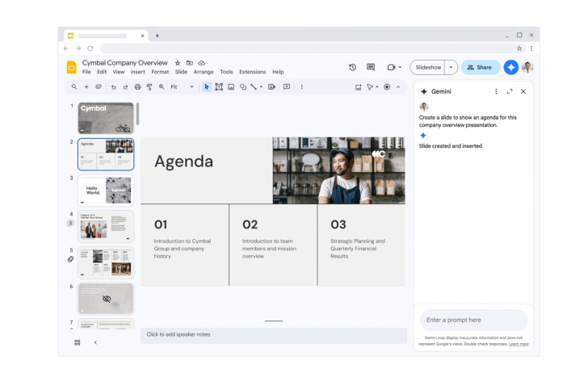
Task: Select slide 4 thumbnail in filmstrip
Action: [106, 226]
